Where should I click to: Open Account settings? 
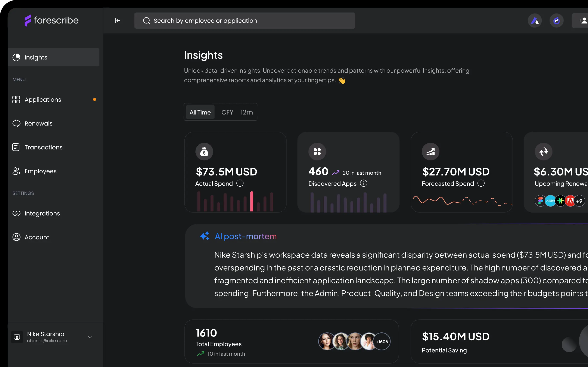coord(37,237)
